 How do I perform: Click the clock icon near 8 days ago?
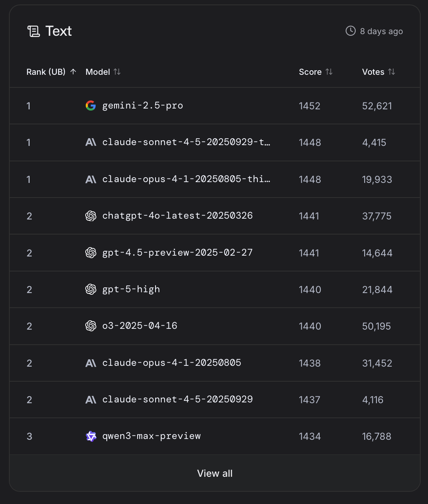click(x=350, y=31)
